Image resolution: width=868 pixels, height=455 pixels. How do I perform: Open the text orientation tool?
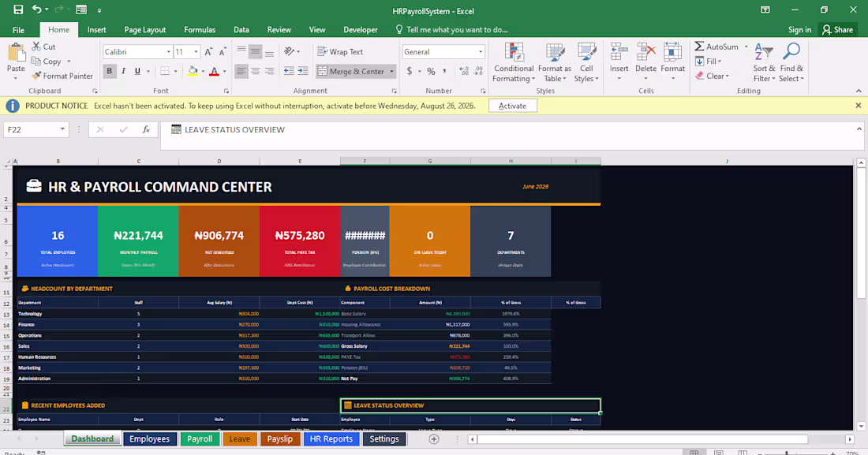[x=289, y=51]
